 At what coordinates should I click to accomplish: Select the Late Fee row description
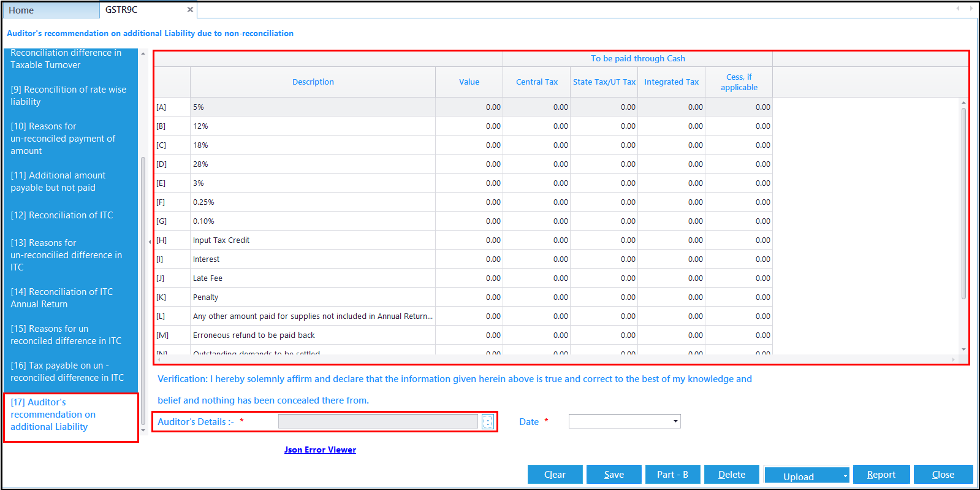[x=313, y=278]
